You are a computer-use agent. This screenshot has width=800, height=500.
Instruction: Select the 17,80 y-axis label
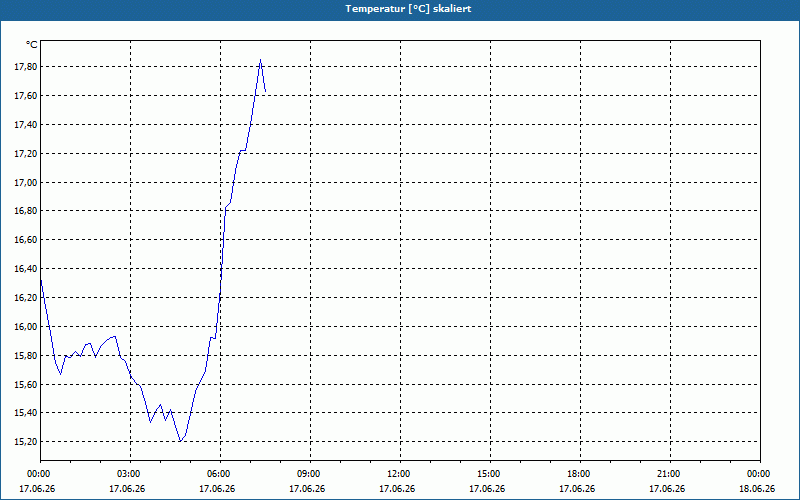point(24,67)
